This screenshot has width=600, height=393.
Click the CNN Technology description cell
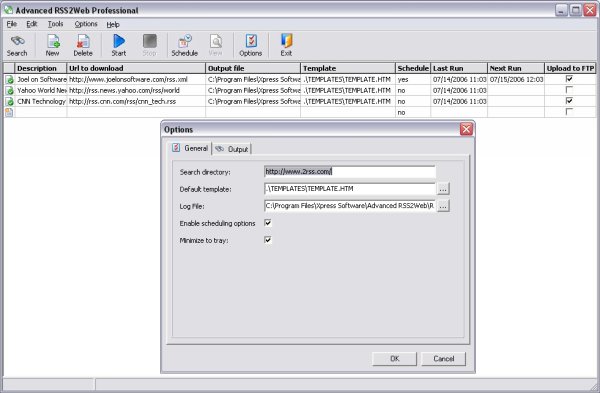coord(41,102)
